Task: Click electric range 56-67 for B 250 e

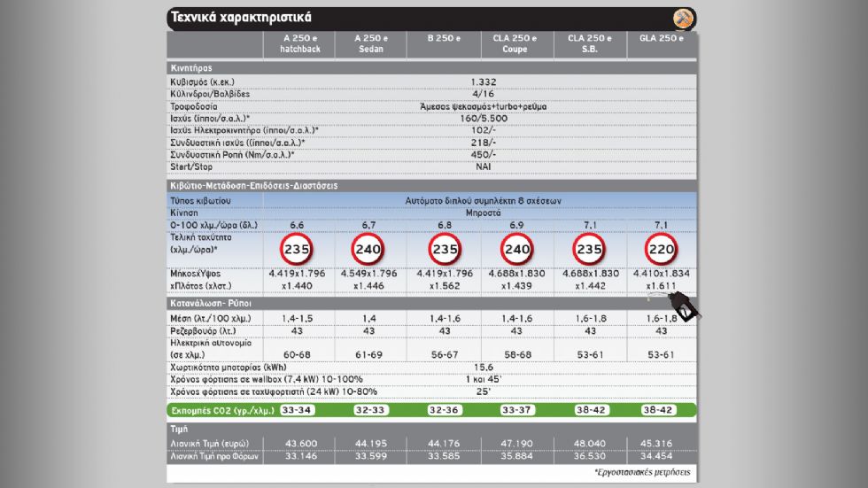Action: click(445, 354)
